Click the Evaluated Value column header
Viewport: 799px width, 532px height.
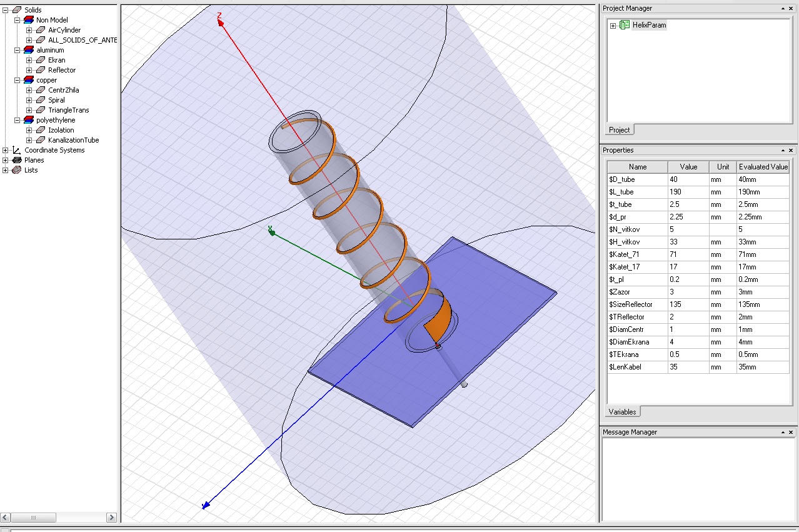pyautogui.click(x=763, y=167)
